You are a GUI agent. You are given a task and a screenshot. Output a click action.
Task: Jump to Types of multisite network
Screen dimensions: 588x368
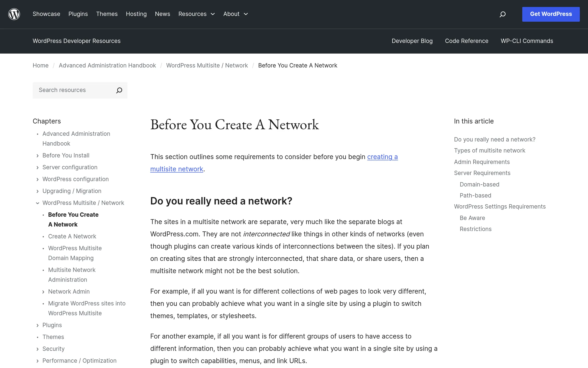[x=490, y=151]
